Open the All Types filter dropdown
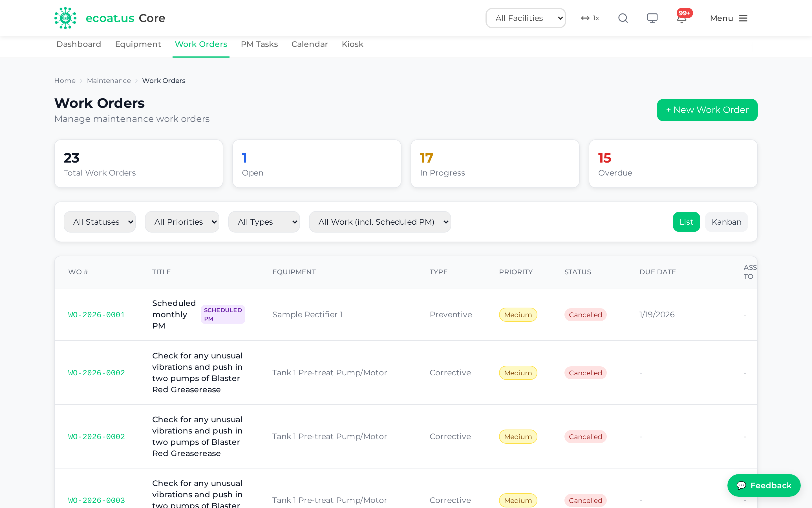This screenshot has height=508, width=812. pos(264,222)
